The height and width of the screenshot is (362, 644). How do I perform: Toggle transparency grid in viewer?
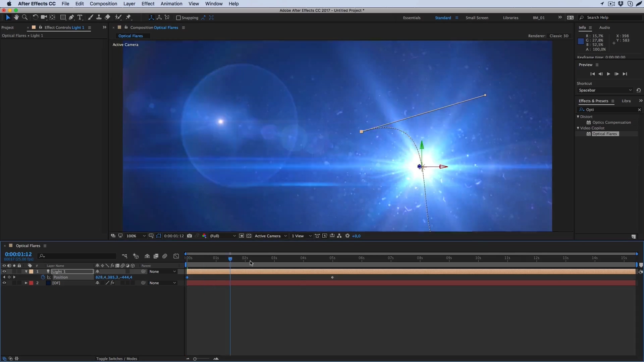tap(249, 236)
